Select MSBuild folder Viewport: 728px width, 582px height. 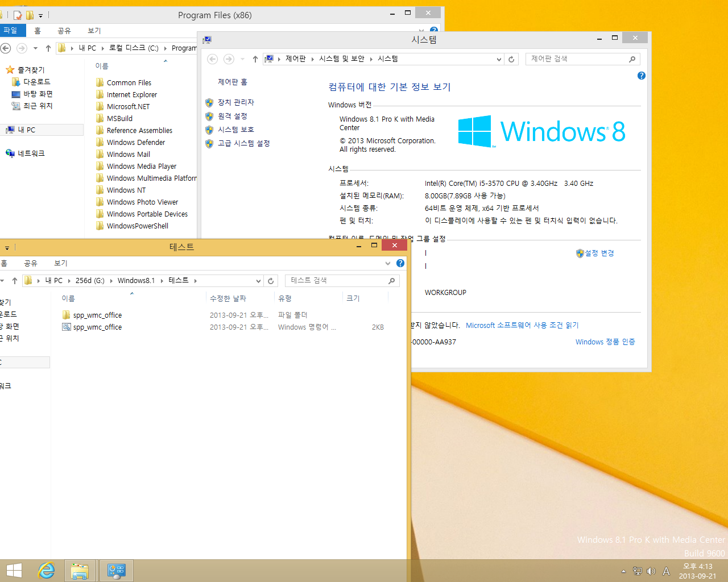pyautogui.click(x=119, y=119)
